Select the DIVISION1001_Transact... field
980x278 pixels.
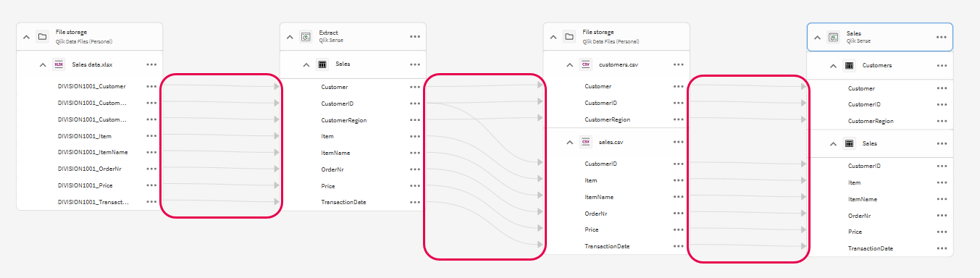93,202
